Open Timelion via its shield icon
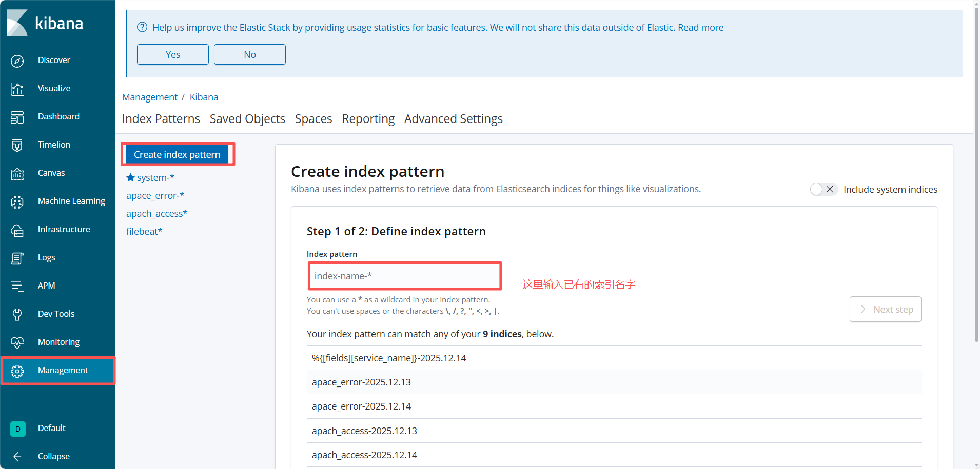980x469 pixels. tap(17, 146)
